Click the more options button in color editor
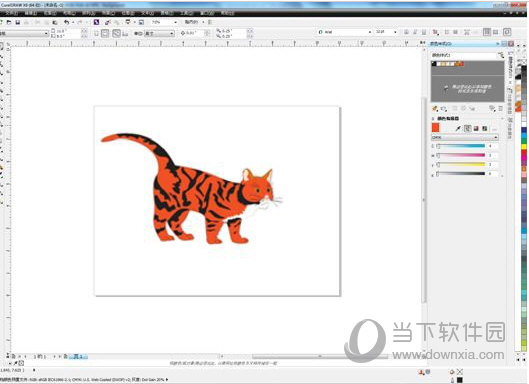The image size is (529, 384). click(494, 129)
